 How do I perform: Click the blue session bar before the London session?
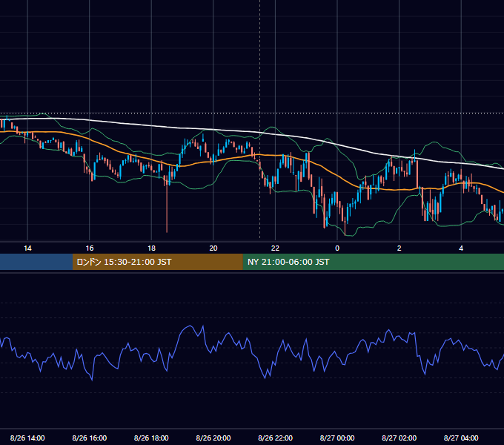tap(36, 262)
